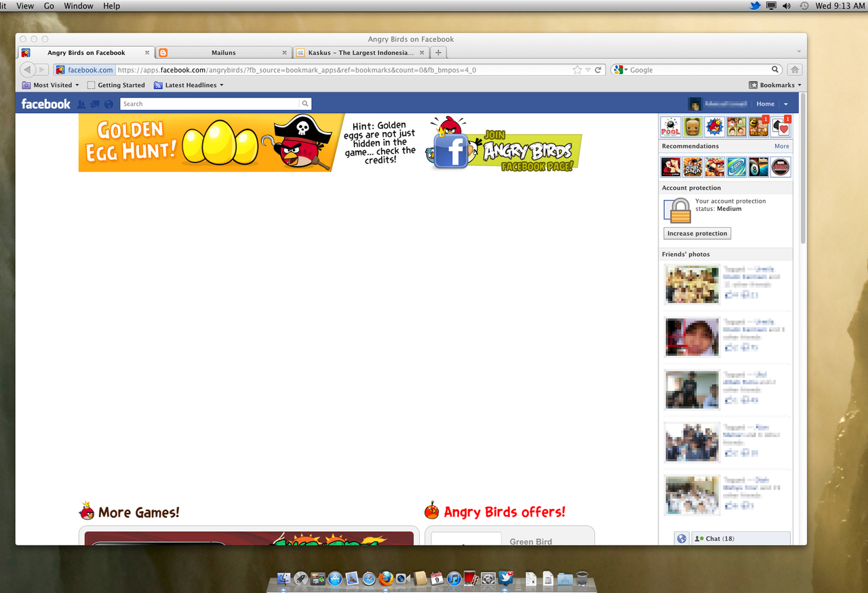
Task: Open the Go menu
Action: (x=49, y=6)
